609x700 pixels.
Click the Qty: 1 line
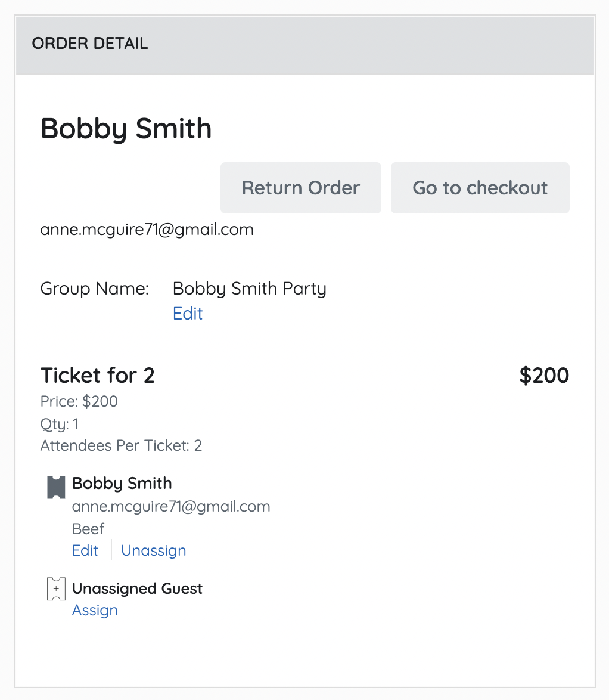click(x=60, y=424)
